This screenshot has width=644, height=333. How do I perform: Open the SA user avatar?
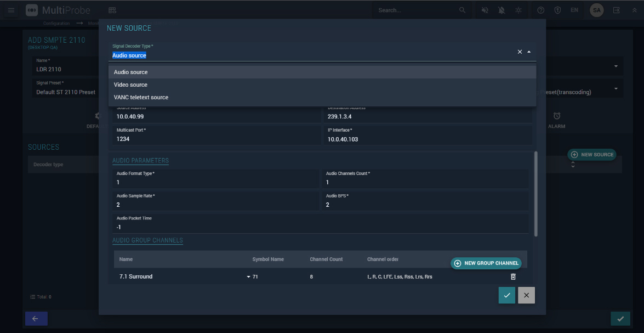coord(597,10)
